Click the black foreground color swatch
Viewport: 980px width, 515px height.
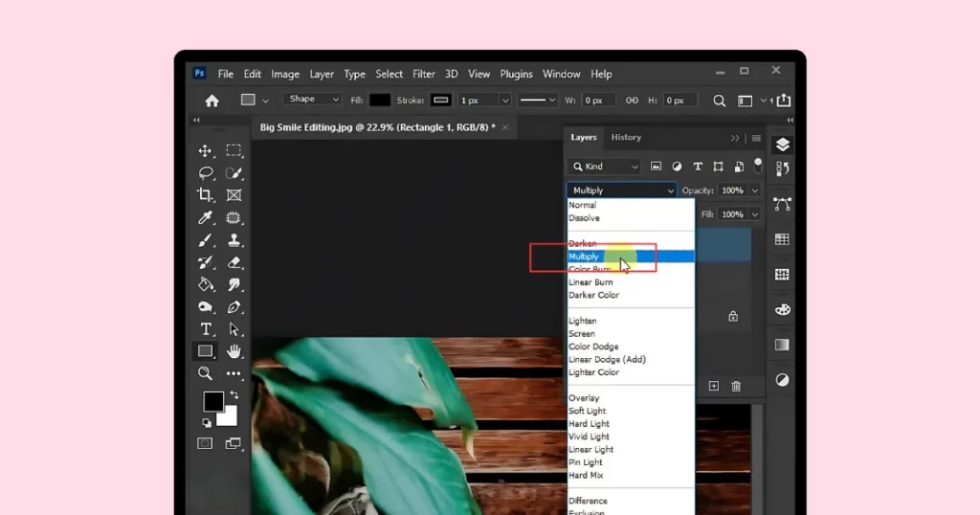213,401
